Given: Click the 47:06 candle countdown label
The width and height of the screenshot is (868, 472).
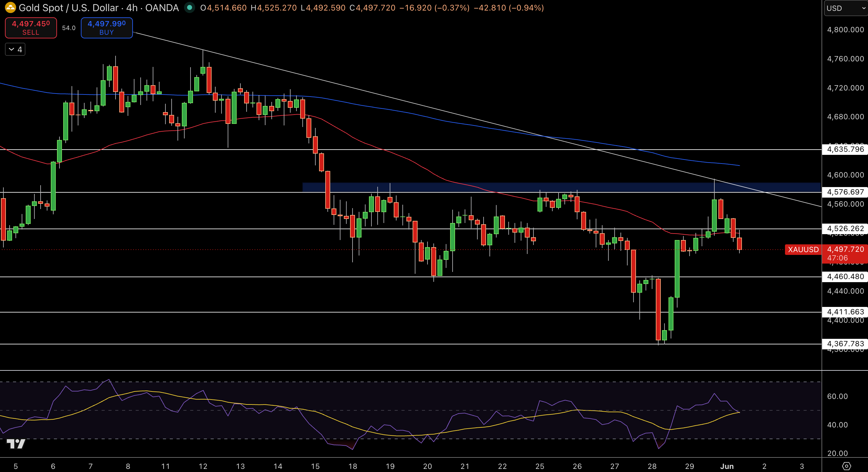Looking at the screenshot, I should click(837, 258).
